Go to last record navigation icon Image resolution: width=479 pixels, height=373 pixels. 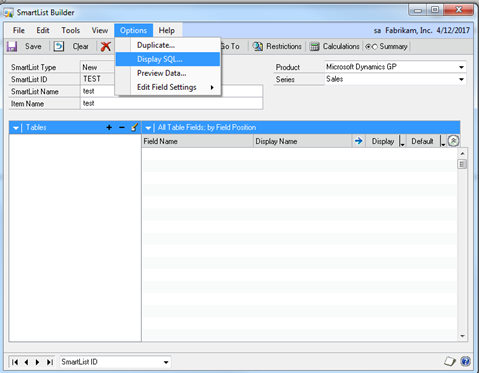[50, 362]
